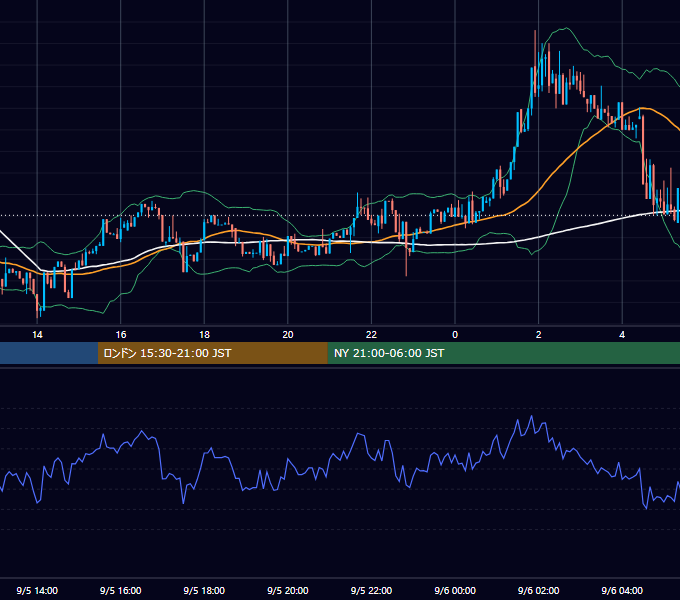This screenshot has height=600, width=680.
Task: Click the 9/5 18:00 time label
Action: [204, 590]
